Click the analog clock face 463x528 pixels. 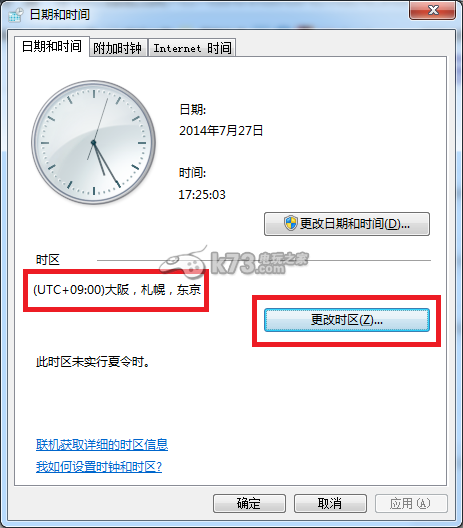(94, 142)
